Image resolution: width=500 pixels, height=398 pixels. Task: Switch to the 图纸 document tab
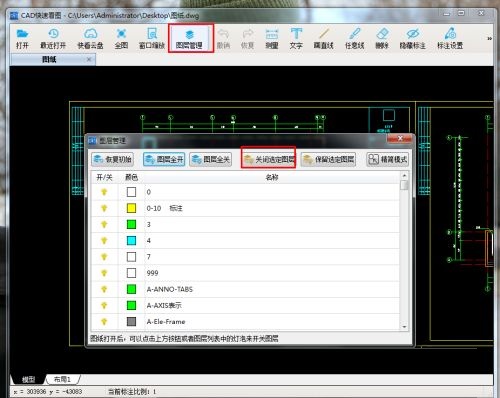(x=49, y=59)
